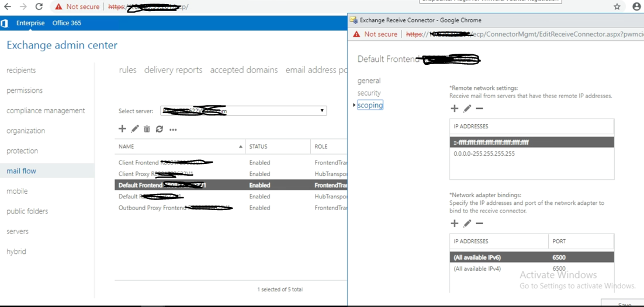This screenshot has width=644, height=307.
Task: Go to recipients in the left navigation
Action: (21, 70)
